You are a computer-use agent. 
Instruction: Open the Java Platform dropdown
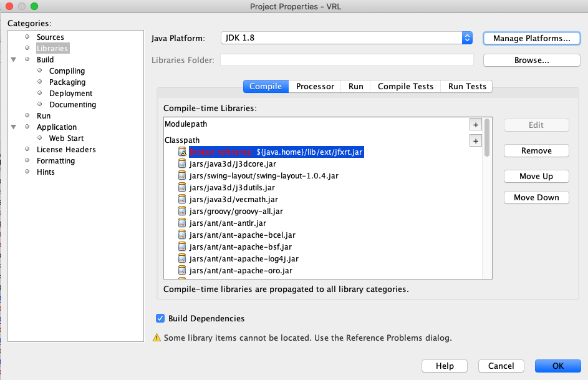(x=347, y=38)
